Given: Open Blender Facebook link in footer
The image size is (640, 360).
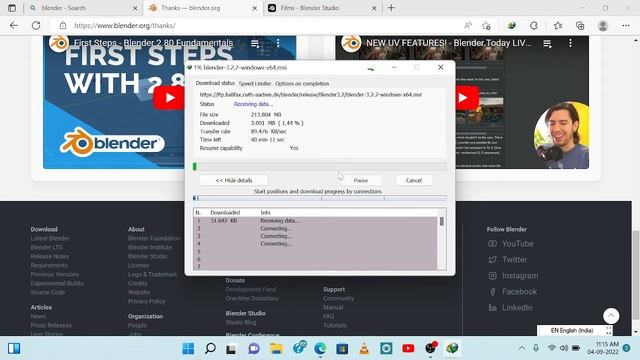Looking at the screenshot, I should tap(513, 292).
